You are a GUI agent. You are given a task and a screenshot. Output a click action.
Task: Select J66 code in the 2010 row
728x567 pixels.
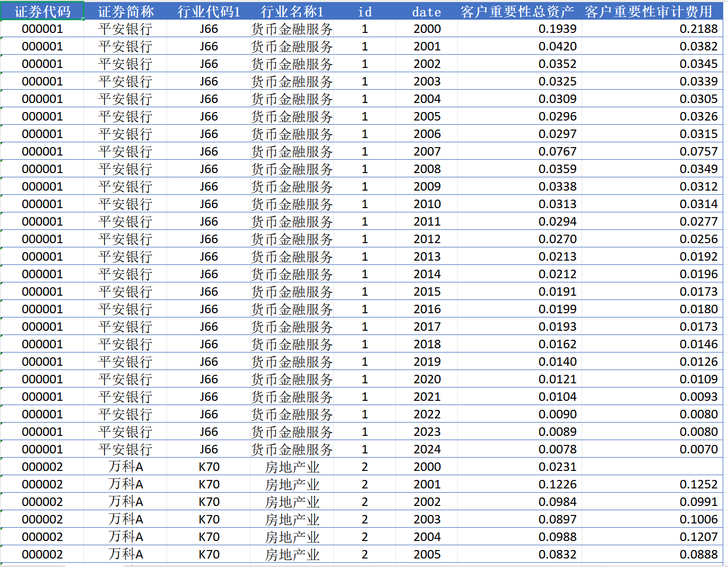coord(209,204)
